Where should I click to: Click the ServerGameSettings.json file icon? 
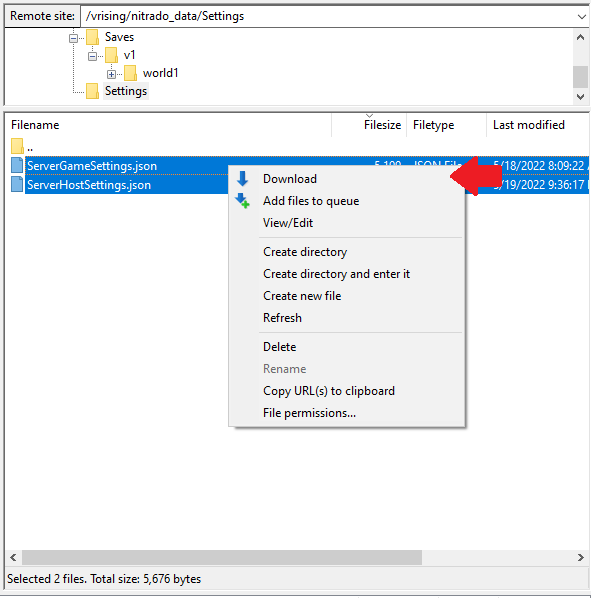(x=17, y=166)
